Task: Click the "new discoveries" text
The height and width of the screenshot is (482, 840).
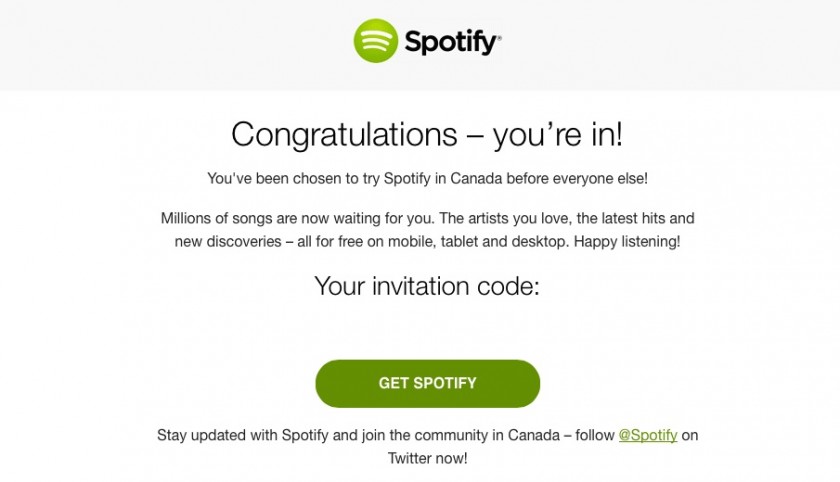Action: (x=229, y=241)
